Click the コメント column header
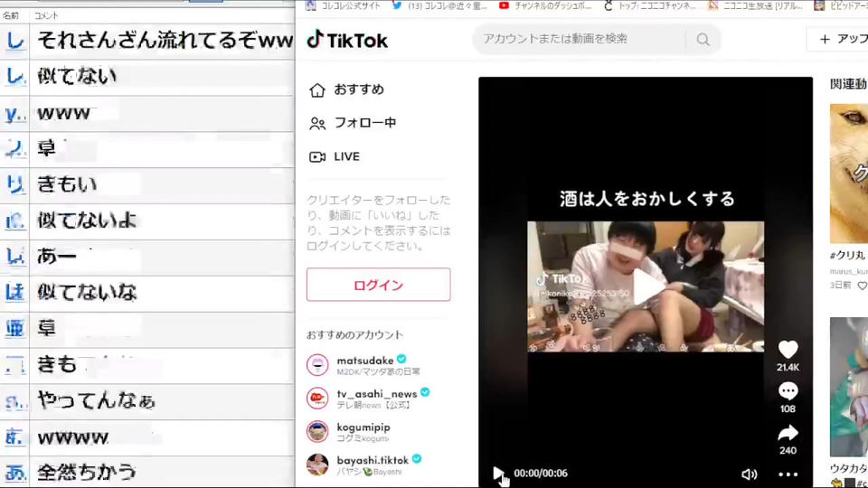The image size is (868, 488). tap(46, 15)
